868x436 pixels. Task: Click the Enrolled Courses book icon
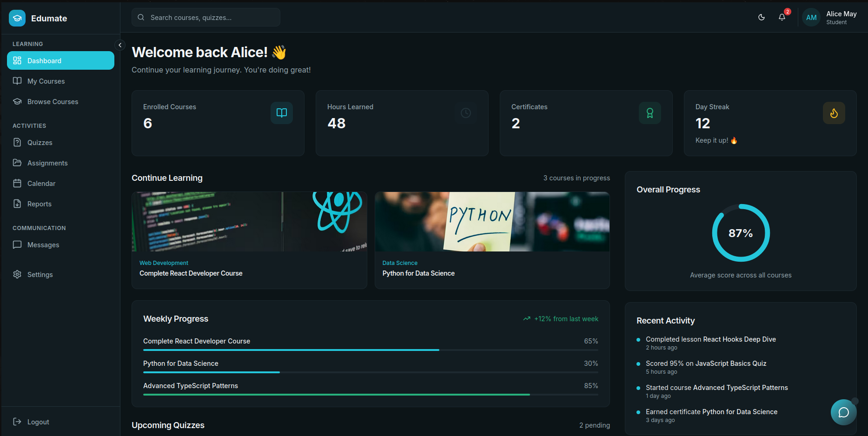pos(282,113)
